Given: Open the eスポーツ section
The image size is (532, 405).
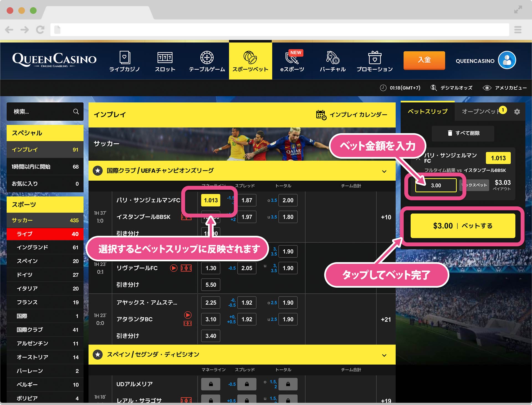Looking at the screenshot, I should (x=292, y=61).
